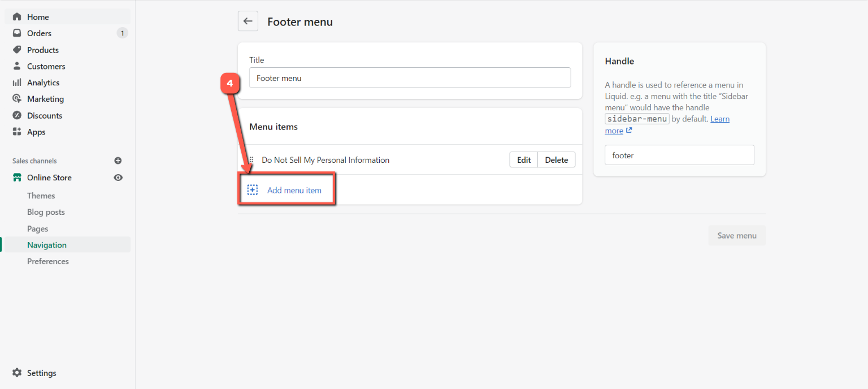Viewport: 868px width, 389px height.
Task: Click the Customers person icon
Action: (x=17, y=66)
